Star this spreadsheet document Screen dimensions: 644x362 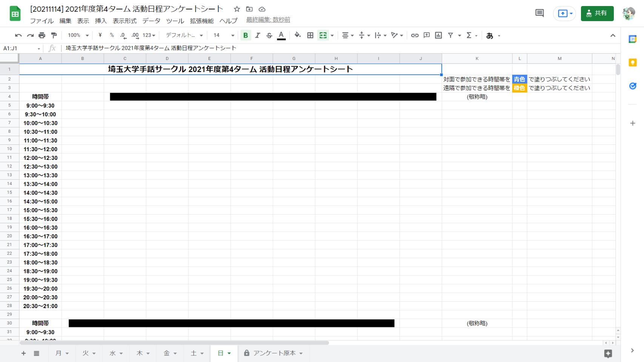[237, 9]
